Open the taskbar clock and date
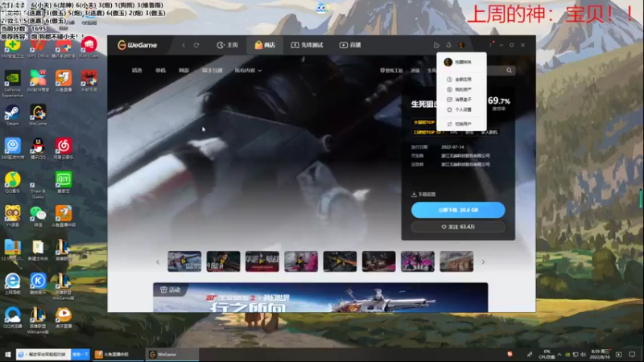The width and height of the screenshot is (644, 362). [x=600, y=354]
